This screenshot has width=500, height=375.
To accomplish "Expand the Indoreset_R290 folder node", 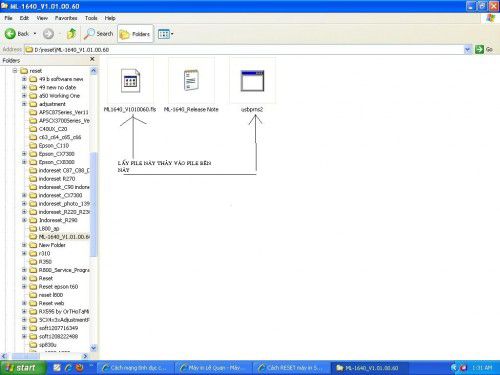I will pos(24,220).
